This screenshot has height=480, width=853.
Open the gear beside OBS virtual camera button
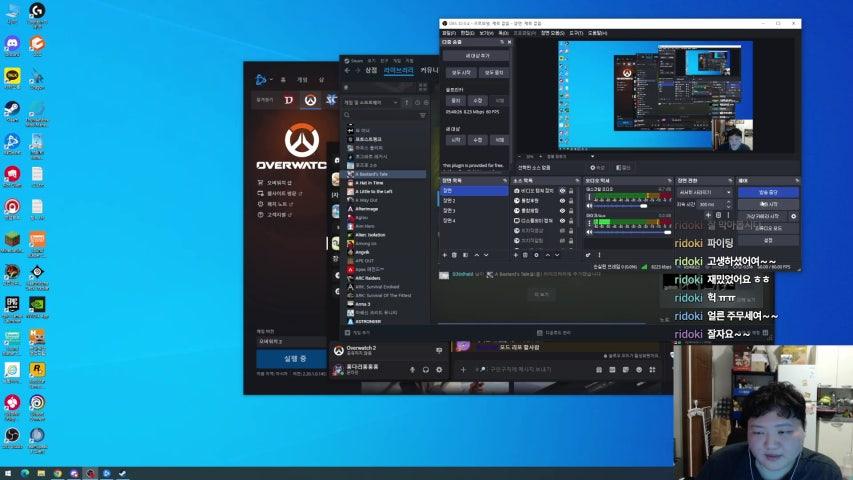794,216
